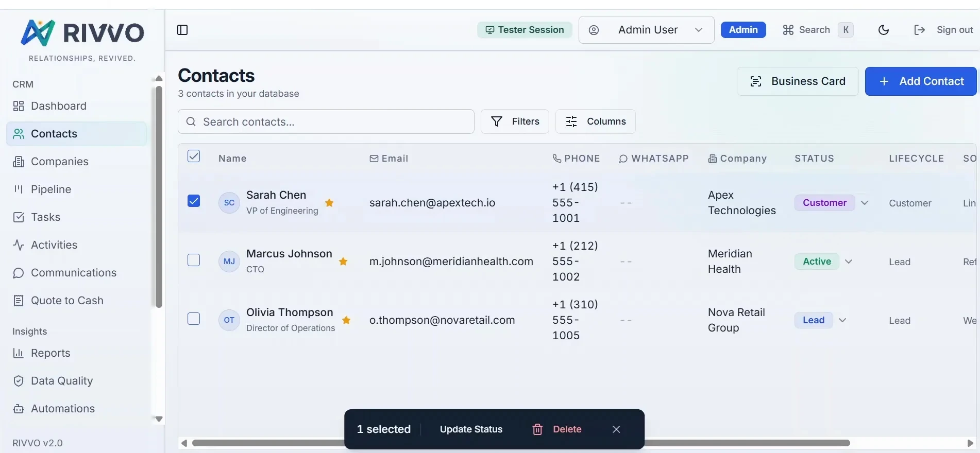980x453 pixels.
Task: Open the Admin User dropdown
Action: point(647,30)
